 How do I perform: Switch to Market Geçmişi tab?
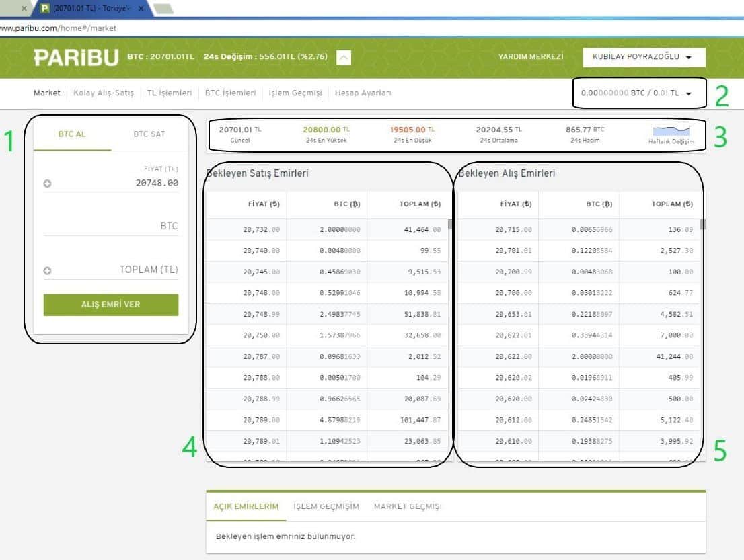[408, 506]
